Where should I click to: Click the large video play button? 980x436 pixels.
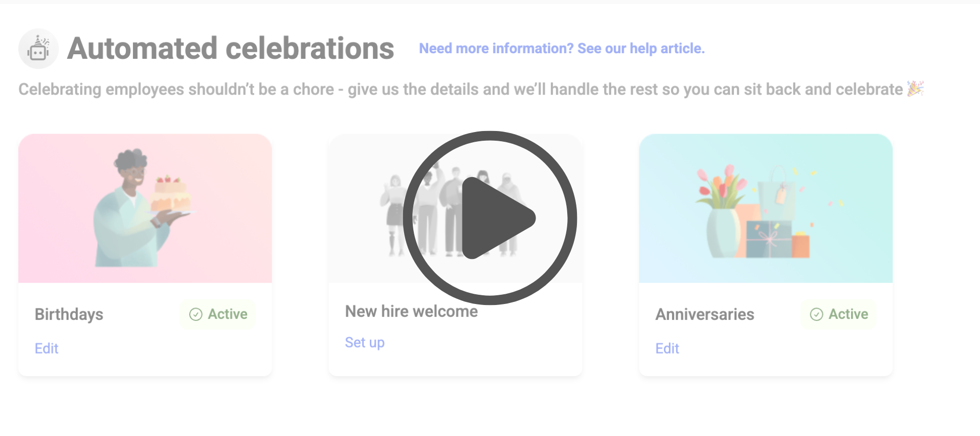coord(489,218)
